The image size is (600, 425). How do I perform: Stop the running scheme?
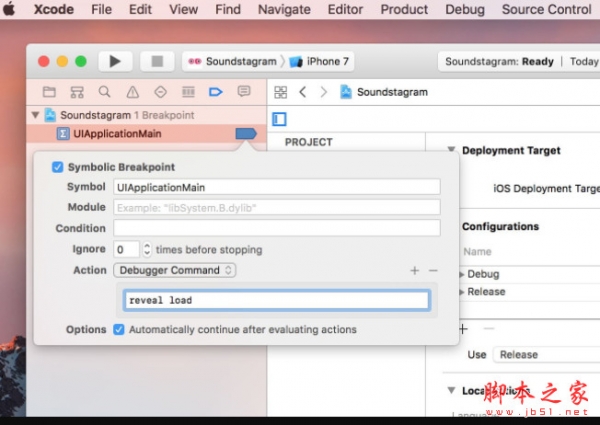pyautogui.click(x=157, y=61)
